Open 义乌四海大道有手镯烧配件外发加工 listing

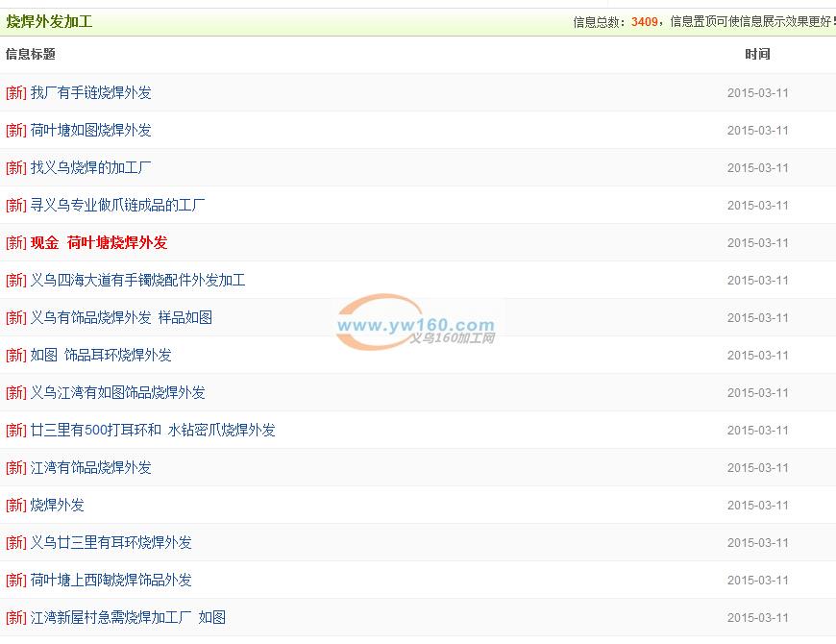[x=137, y=281]
